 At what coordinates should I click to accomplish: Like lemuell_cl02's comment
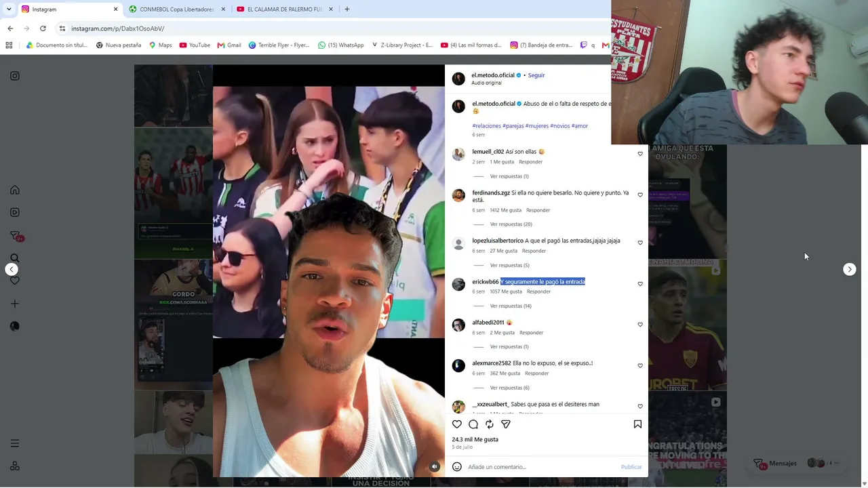coord(640,154)
